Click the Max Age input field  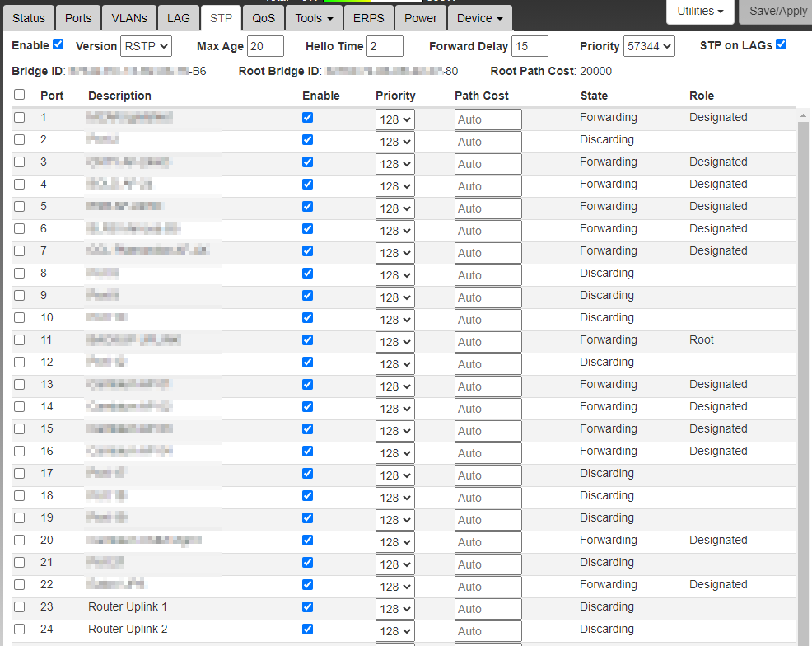(x=265, y=46)
